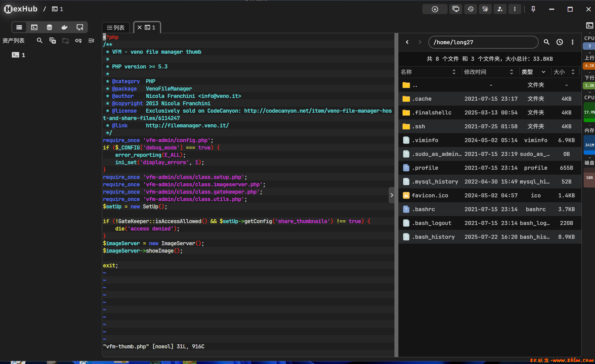This screenshot has height=364, width=595.
Task: Select the list view icon in left toolbar
Action: tap(19, 27)
